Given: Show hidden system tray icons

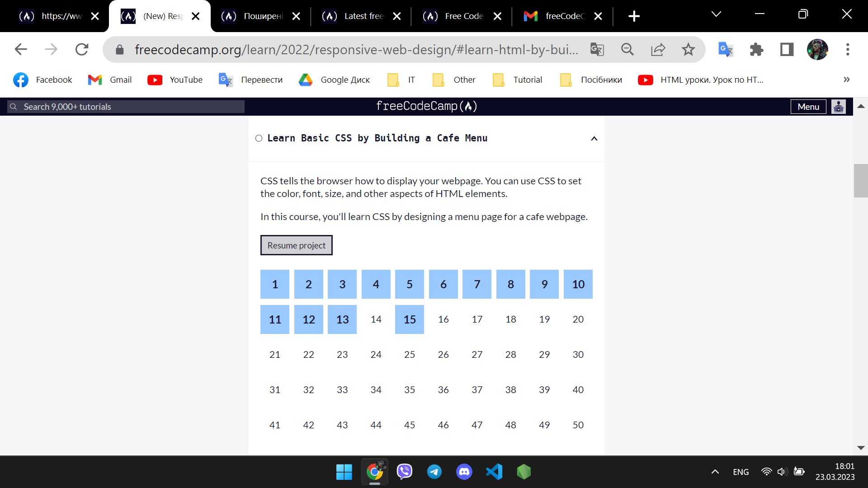Looking at the screenshot, I should click(715, 472).
